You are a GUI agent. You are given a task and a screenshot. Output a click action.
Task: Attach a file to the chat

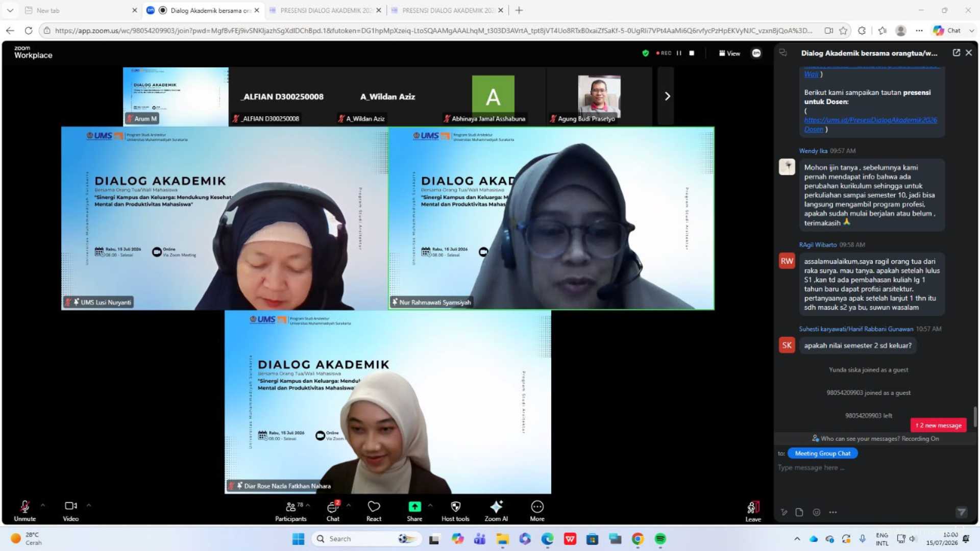[x=799, y=512]
